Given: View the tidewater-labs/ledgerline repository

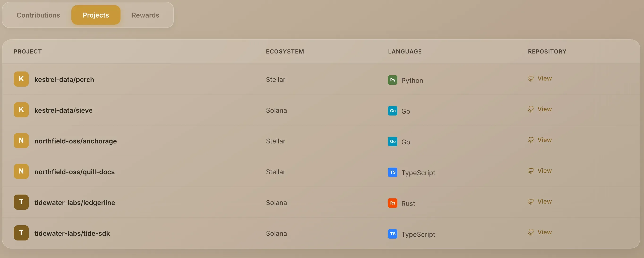Looking at the screenshot, I should tap(540, 202).
